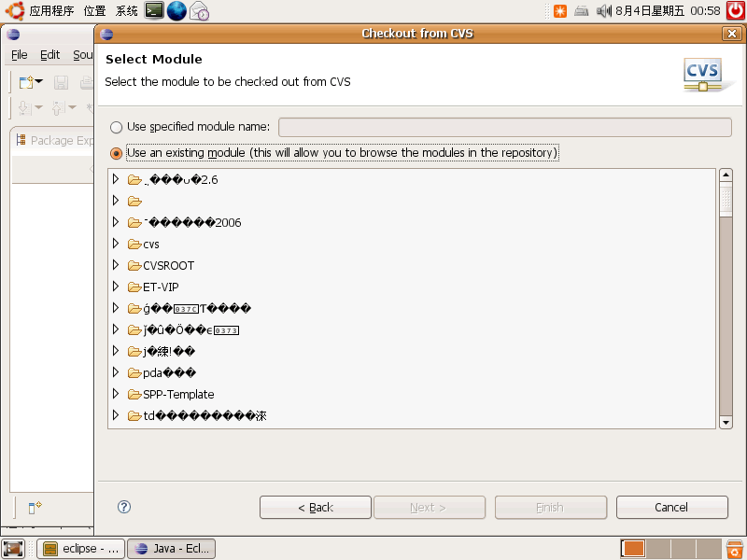The width and height of the screenshot is (747, 560).
Task: Switch to the first workspace in pager
Action: point(633,549)
